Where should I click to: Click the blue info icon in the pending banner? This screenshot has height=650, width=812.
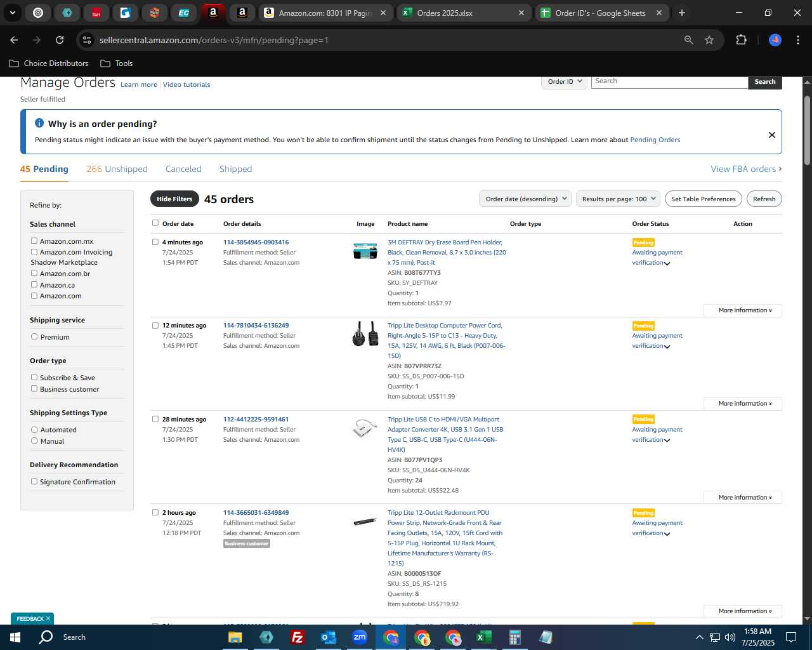[39, 123]
